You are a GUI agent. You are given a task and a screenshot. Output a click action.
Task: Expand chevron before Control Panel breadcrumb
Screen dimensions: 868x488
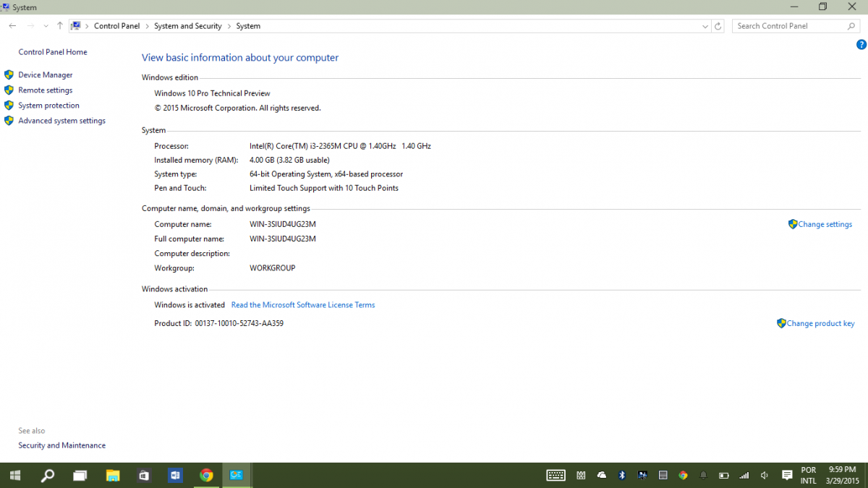[x=88, y=26]
